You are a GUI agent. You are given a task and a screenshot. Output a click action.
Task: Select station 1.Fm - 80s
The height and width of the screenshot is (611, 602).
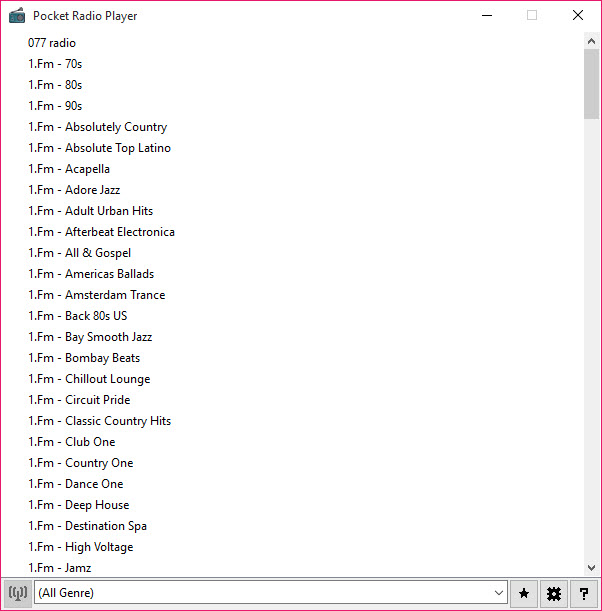point(55,85)
